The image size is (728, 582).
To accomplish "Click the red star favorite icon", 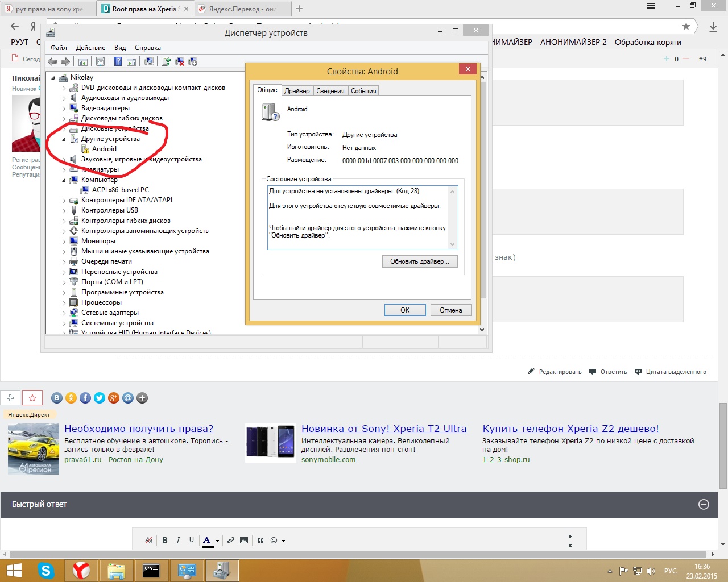I will click(x=32, y=398).
